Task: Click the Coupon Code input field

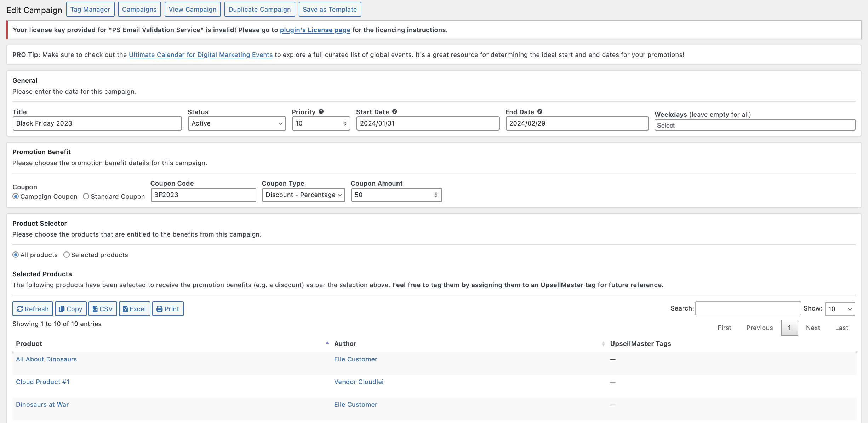Action: (x=203, y=195)
